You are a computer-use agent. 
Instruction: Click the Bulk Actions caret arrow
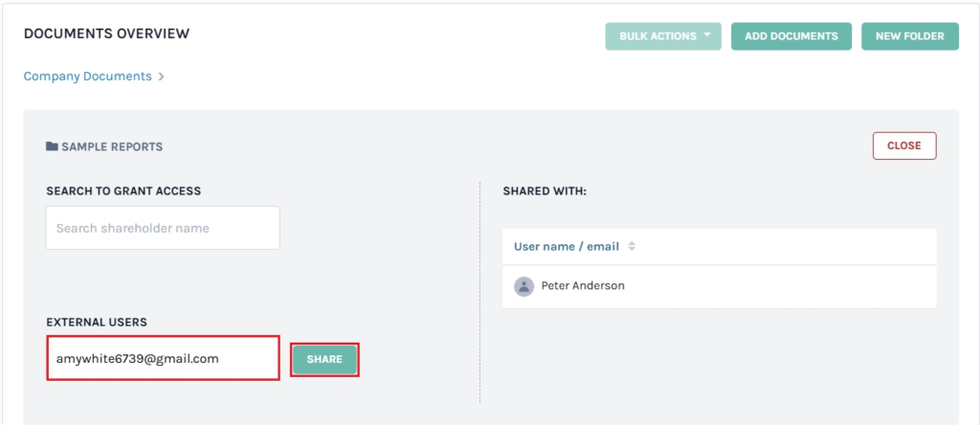(x=707, y=35)
